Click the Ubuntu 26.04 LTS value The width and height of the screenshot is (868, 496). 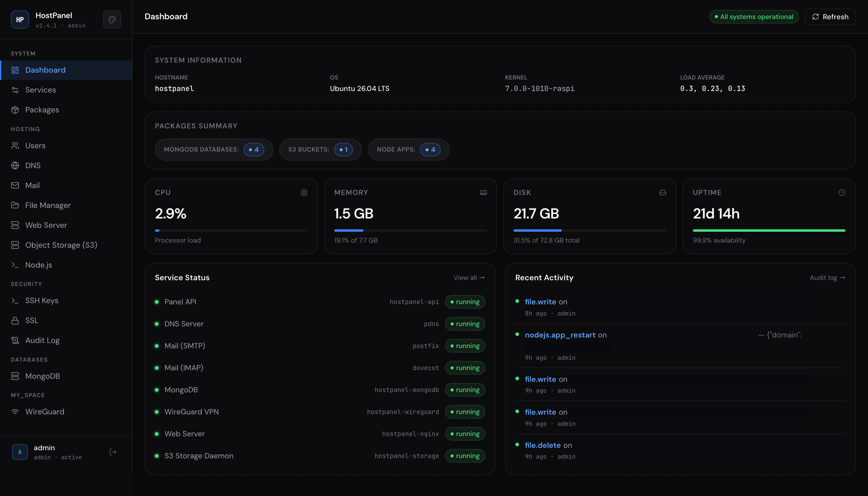[x=359, y=89]
